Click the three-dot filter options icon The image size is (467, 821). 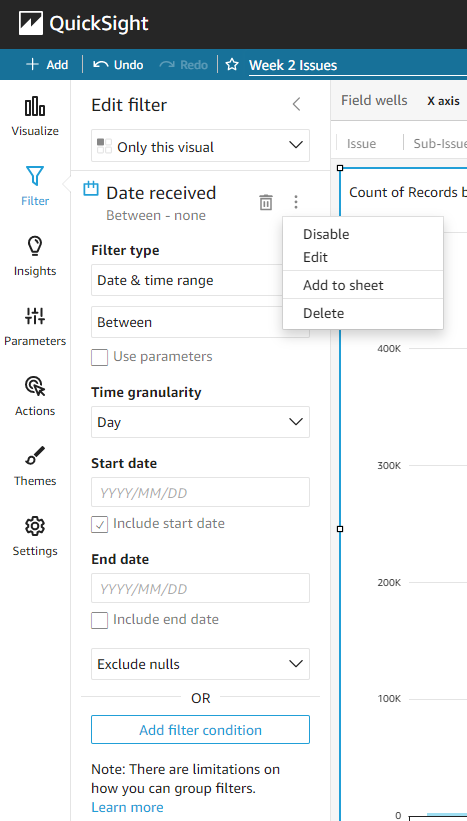pyautogui.click(x=296, y=202)
